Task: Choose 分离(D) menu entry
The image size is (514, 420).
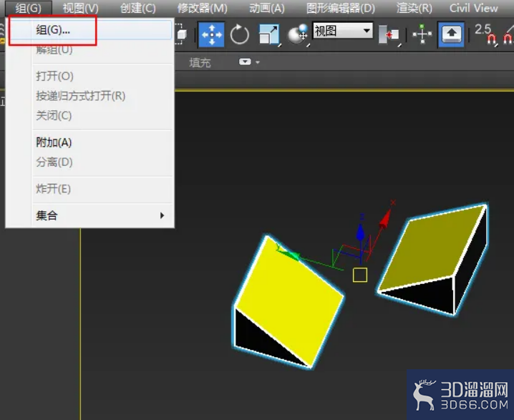Action: pos(90,162)
